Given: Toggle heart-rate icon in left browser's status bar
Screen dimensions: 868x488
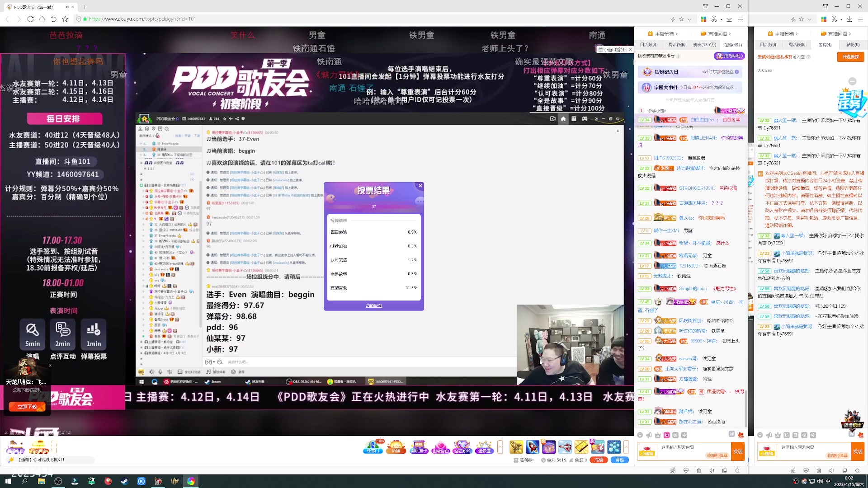Looking at the screenshot, I should click(x=686, y=470).
